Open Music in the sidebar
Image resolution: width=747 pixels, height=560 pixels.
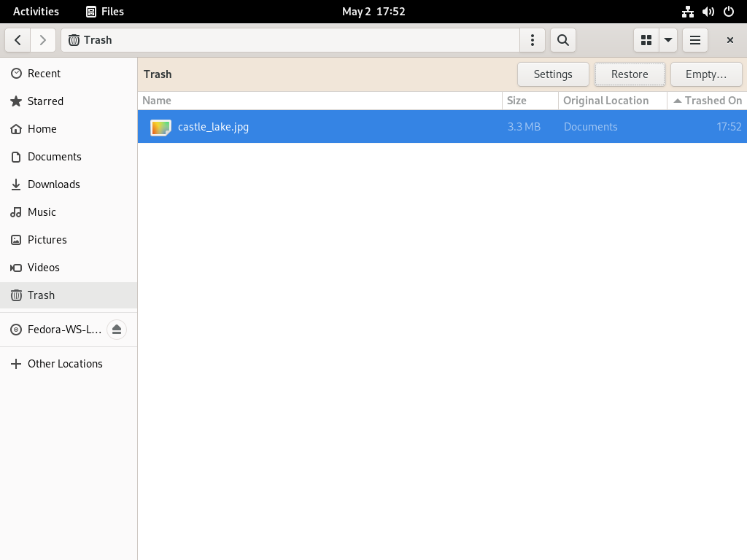pyautogui.click(x=69, y=212)
